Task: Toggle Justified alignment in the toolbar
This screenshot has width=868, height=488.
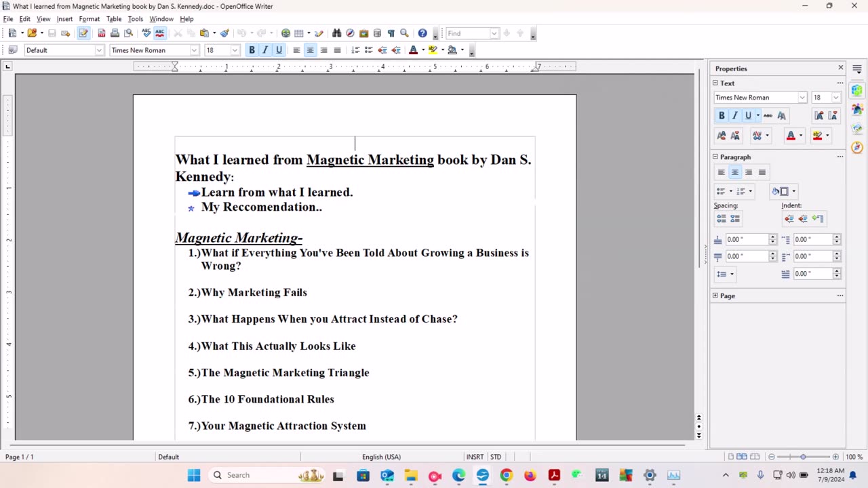Action: pos(337,49)
